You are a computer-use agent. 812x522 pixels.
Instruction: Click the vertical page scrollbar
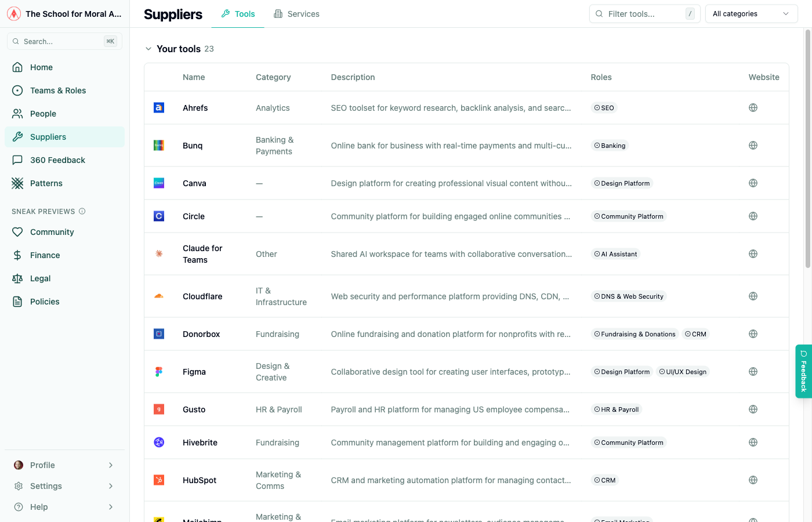(807, 148)
